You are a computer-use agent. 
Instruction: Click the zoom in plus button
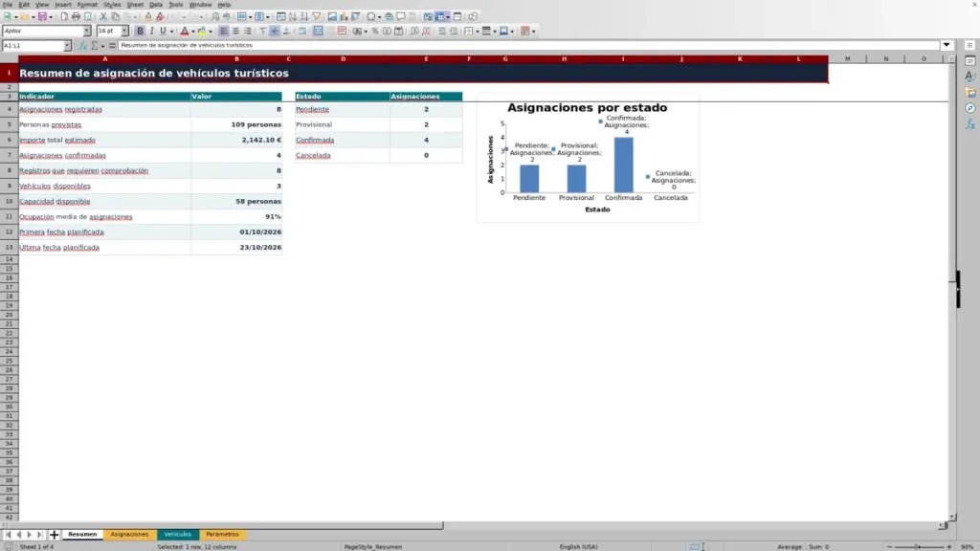point(948,546)
